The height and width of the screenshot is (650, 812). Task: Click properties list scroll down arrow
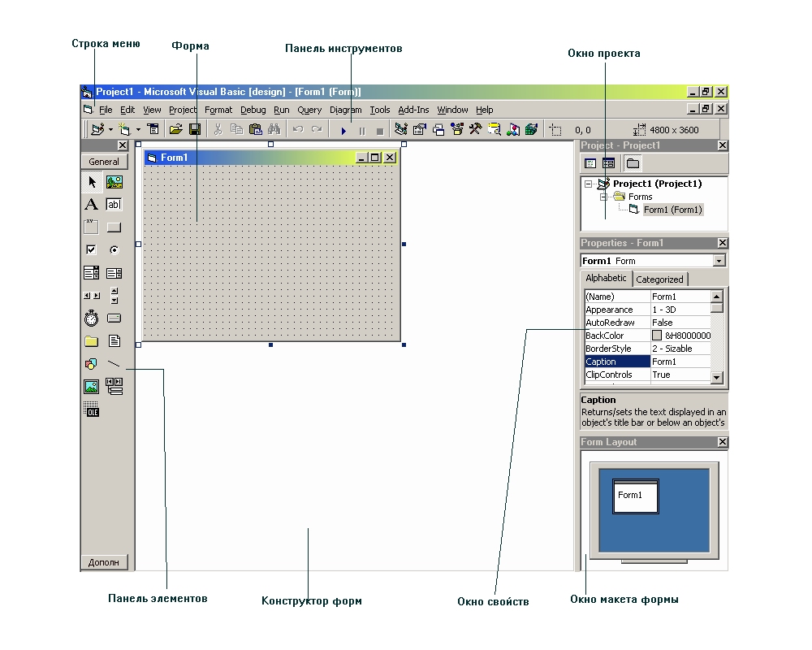(717, 377)
